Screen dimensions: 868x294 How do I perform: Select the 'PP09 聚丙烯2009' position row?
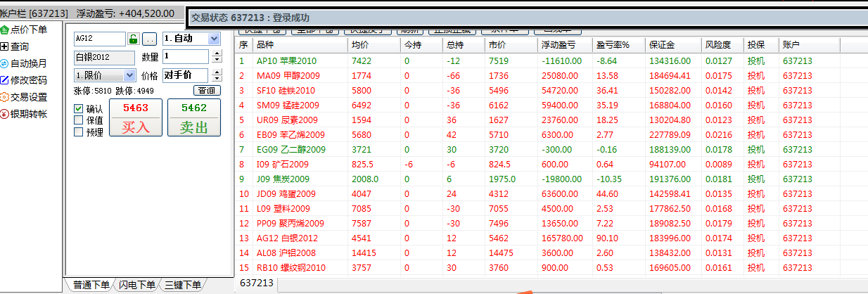coord(539,224)
